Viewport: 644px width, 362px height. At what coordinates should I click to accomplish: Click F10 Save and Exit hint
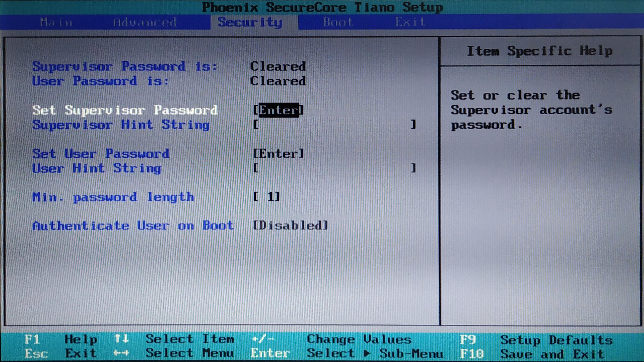532,354
